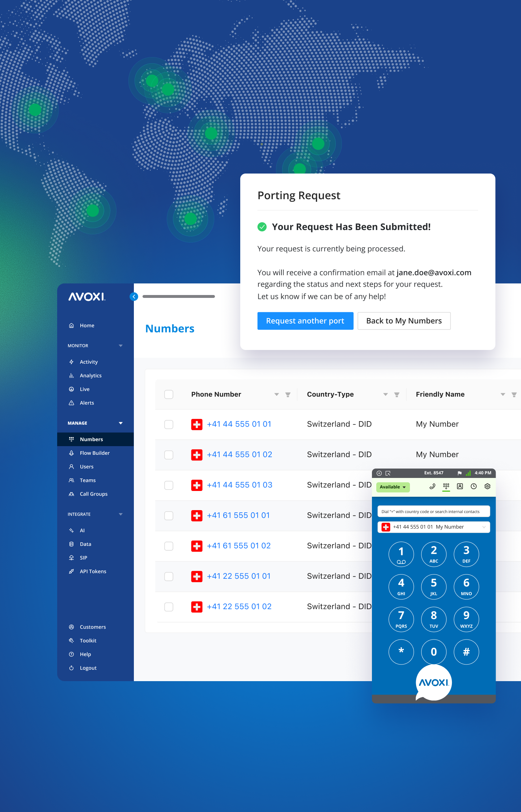Viewport: 521px width, 812px height.
Task: Collapse the MONITOR section arrow
Action: (121, 346)
